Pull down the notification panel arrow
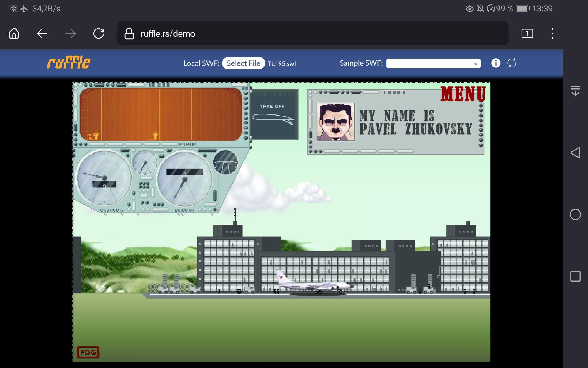Screen dimensions: 588x368 pos(575,91)
